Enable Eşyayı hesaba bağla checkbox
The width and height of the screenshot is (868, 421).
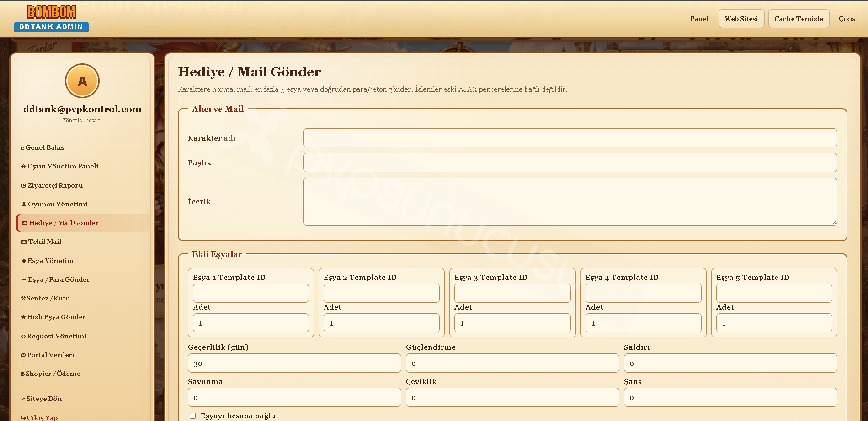click(193, 416)
